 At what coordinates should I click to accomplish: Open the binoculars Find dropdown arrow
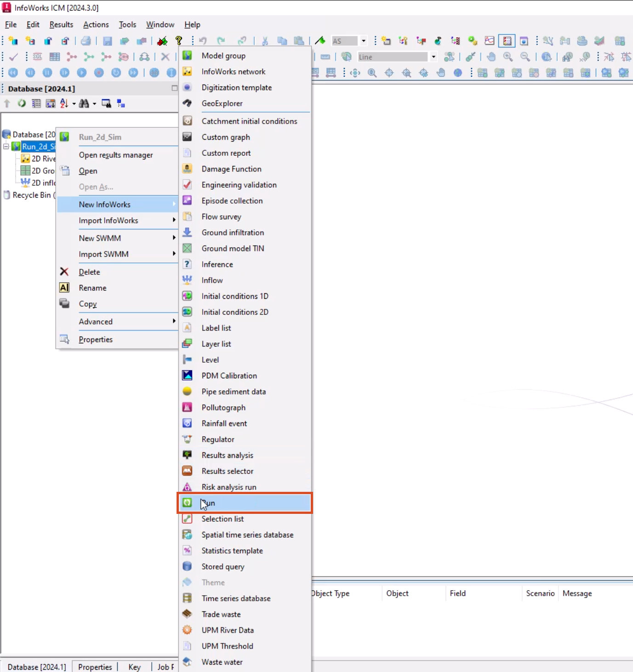(94, 104)
